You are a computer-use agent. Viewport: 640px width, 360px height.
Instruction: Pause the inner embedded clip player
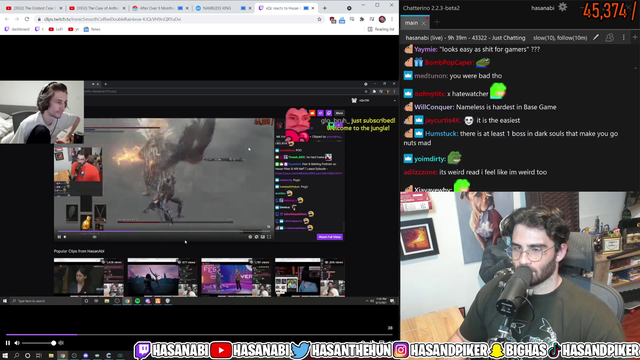(x=59, y=237)
